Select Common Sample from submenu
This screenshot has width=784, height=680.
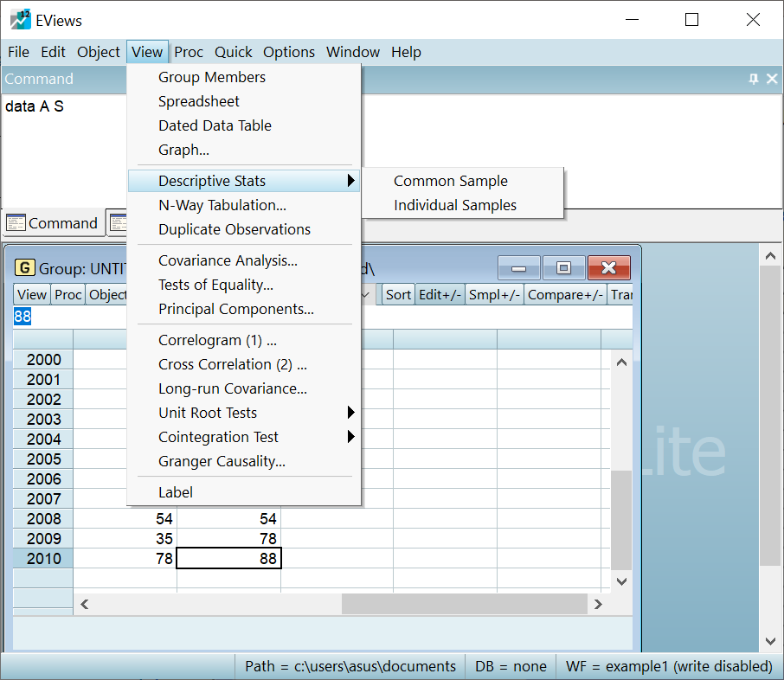pos(451,181)
